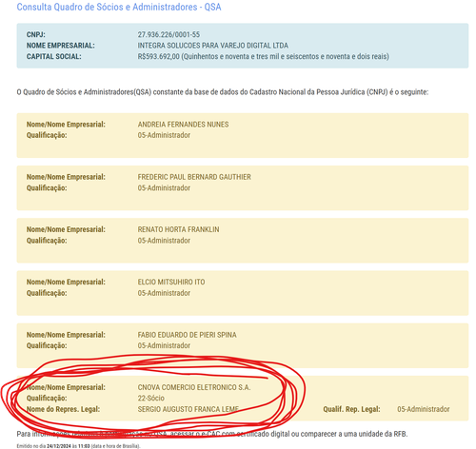Image resolution: width=476 pixels, height=449 pixels.
Task: Click legal representative SERGIO AUGUSTO FRANCA LEME
Action: pos(188,409)
